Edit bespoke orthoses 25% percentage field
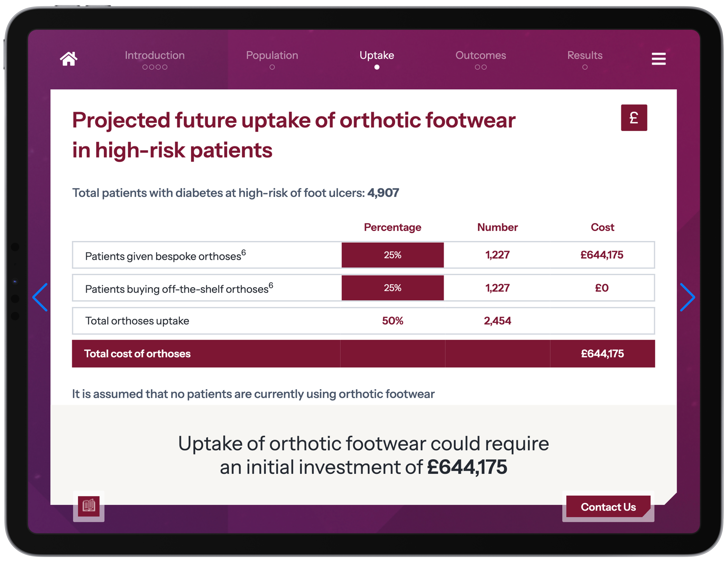 pos(392,255)
